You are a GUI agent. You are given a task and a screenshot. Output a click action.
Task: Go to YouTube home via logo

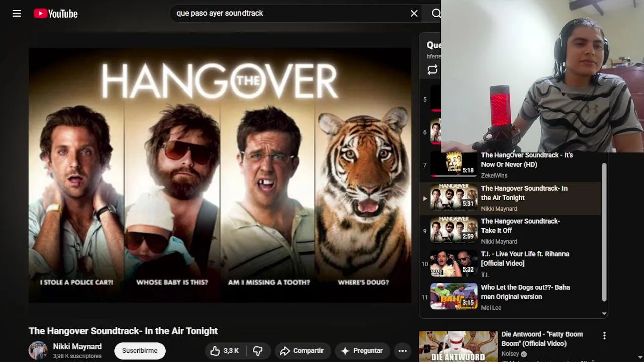point(56,14)
